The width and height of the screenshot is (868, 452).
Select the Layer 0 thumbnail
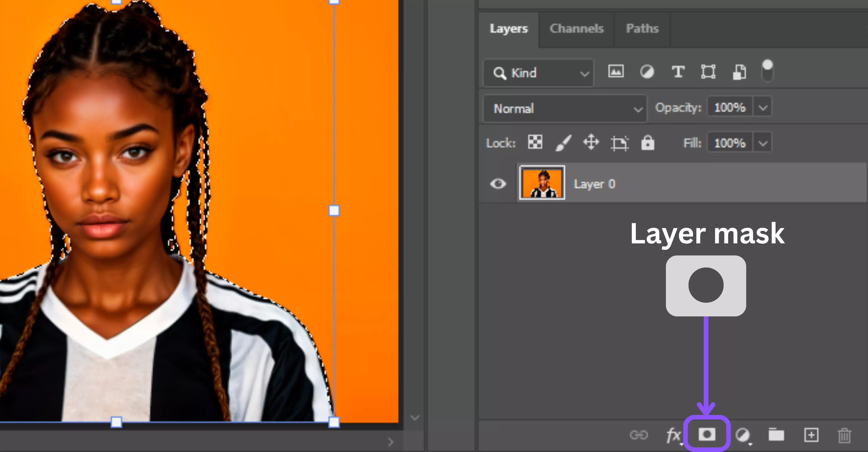point(542,182)
